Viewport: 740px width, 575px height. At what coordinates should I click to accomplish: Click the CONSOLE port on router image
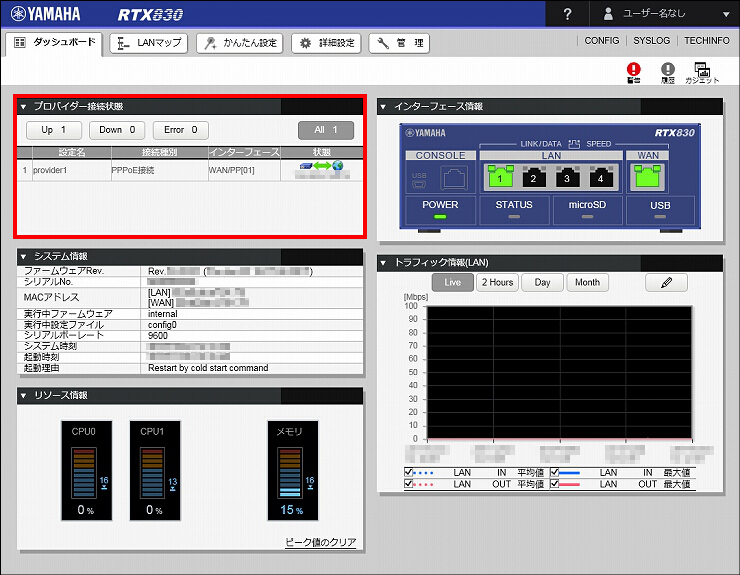click(x=454, y=178)
